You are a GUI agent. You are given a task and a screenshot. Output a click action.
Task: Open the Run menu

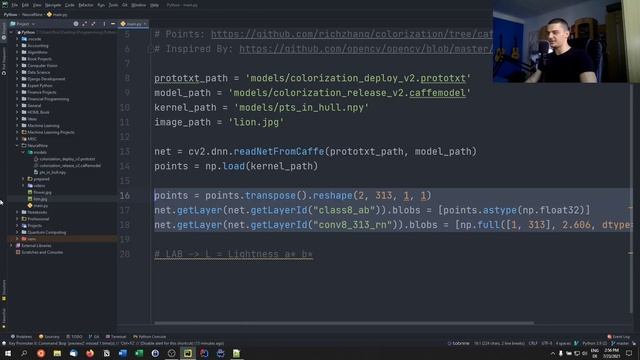click(x=101, y=5)
